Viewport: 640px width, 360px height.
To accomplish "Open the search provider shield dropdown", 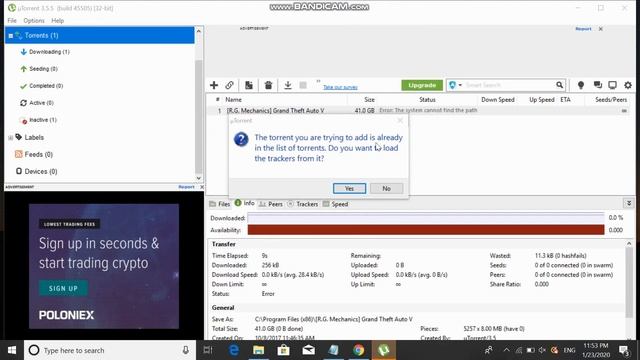I will pyautogui.click(x=455, y=85).
